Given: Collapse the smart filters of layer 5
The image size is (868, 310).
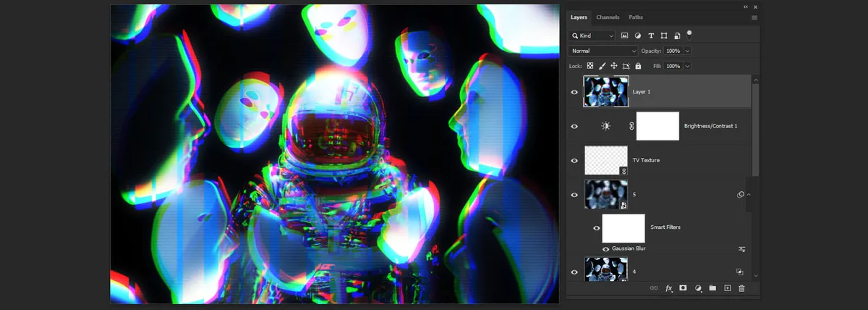Looking at the screenshot, I should click(749, 195).
